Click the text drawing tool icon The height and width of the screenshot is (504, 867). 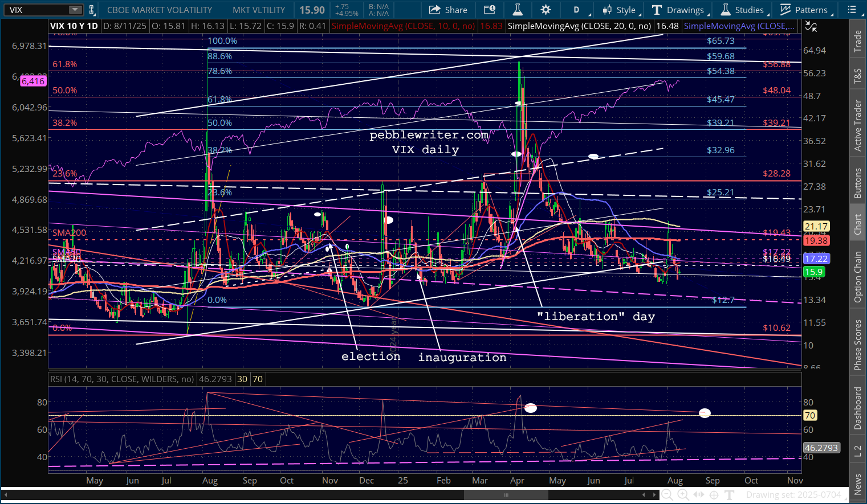pos(729,495)
